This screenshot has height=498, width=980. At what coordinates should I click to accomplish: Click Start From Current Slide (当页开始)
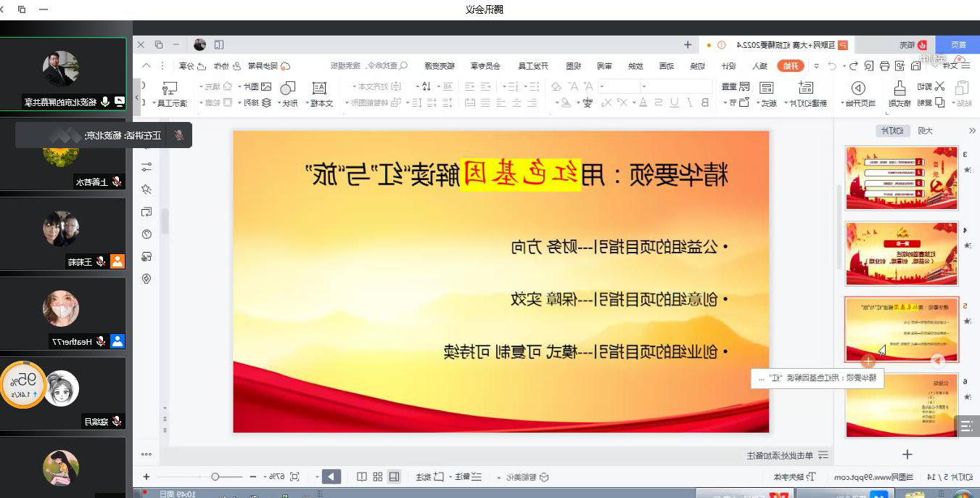(x=859, y=94)
